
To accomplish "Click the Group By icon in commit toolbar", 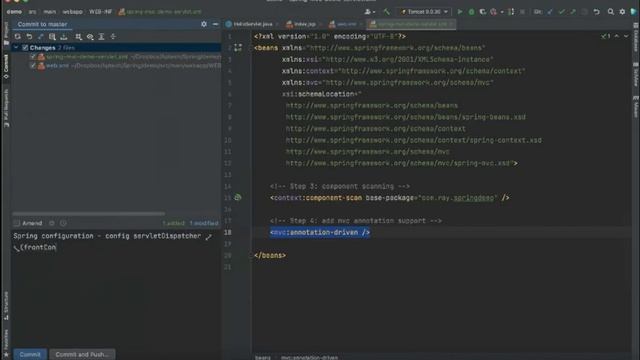I will [x=78, y=37].
